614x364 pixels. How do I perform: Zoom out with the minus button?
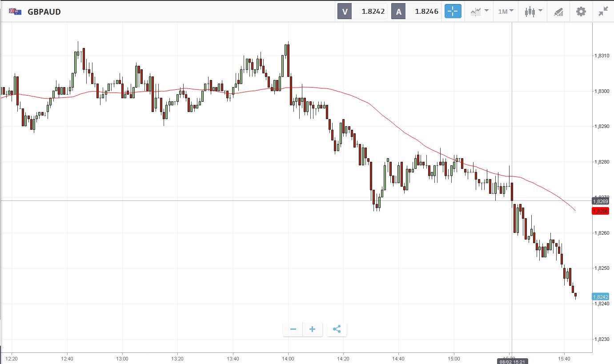click(x=293, y=329)
